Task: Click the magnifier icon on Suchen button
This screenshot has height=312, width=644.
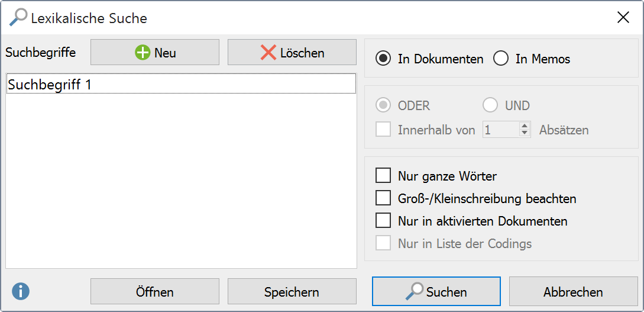Action: pos(415,291)
